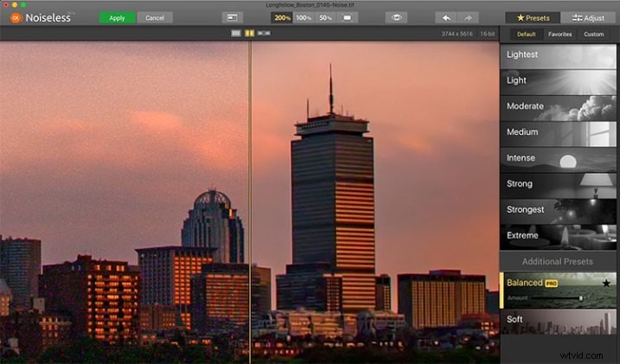Select single image view mode icon
The image size is (620, 364).
click(236, 33)
